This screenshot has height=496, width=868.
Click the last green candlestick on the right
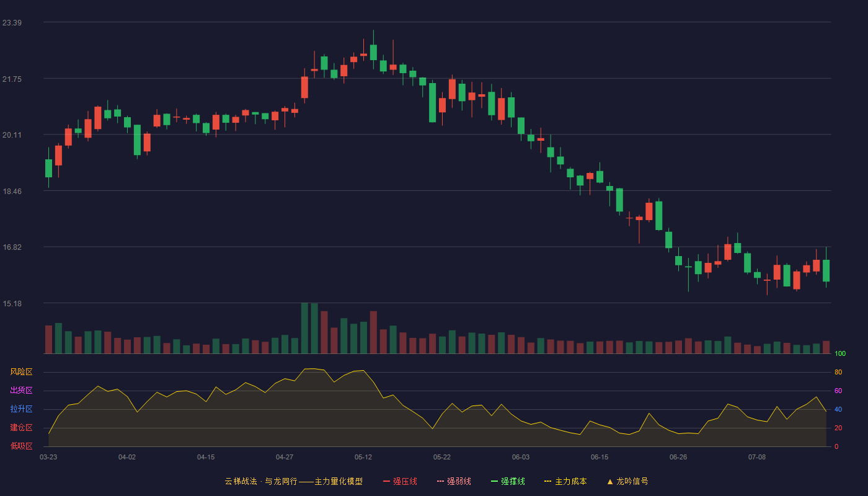tap(826, 270)
